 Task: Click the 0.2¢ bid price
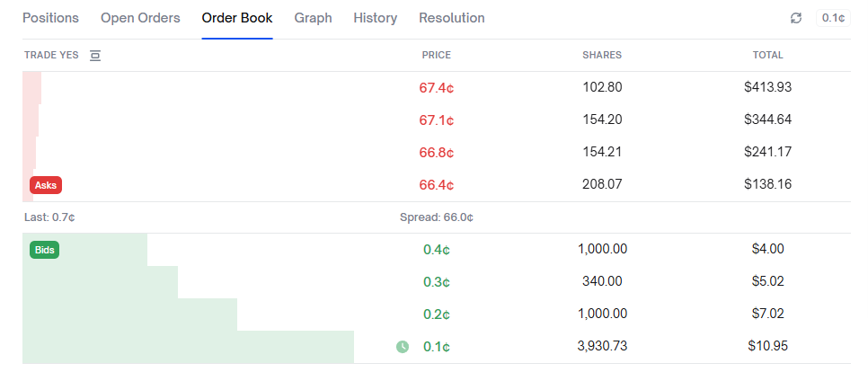(x=436, y=314)
